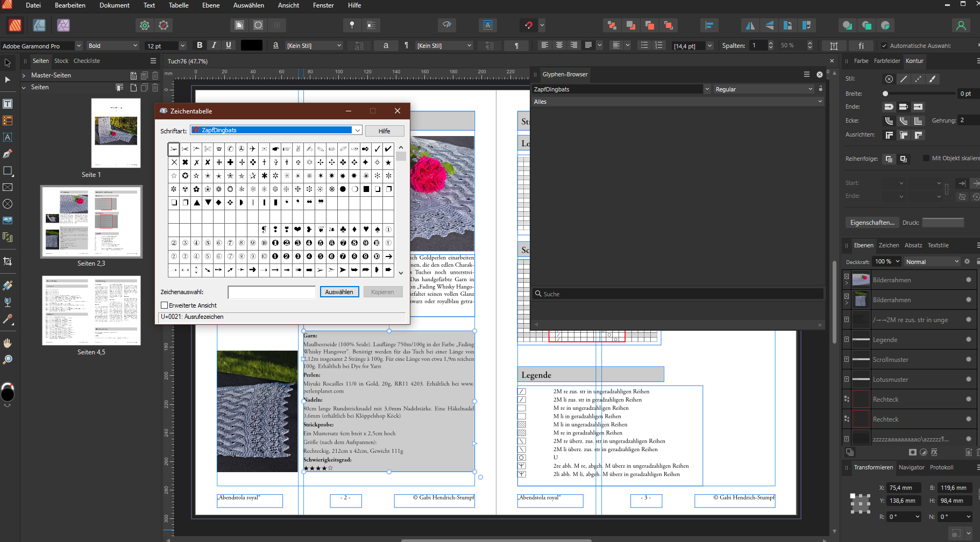The width and height of the screenshot is (980, 542).
Task: Select the Move tool arrow
Action: pyautogui.click(x=8, y=63)
